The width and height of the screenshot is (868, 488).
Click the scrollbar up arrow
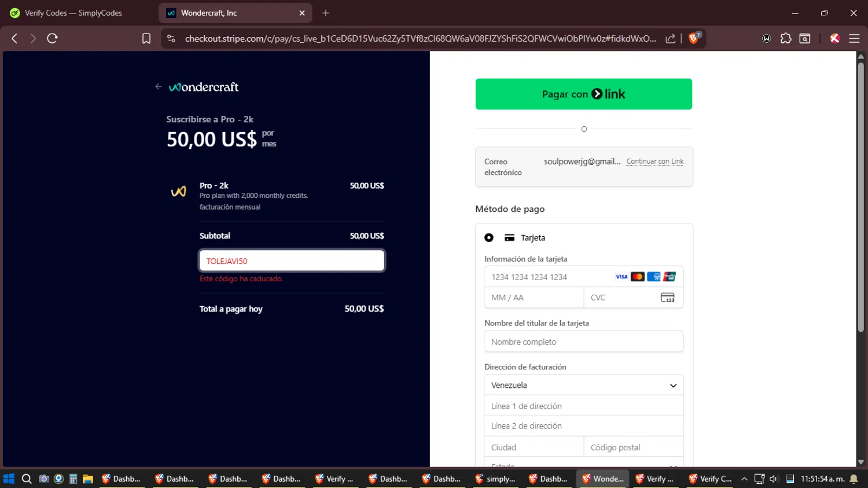tap(861, 56)
